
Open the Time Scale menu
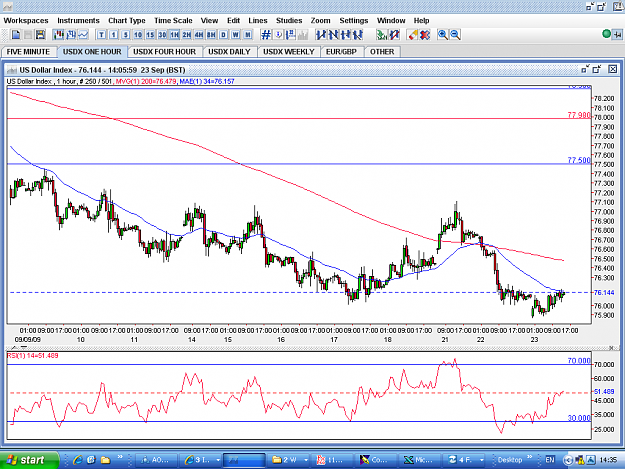173,20
